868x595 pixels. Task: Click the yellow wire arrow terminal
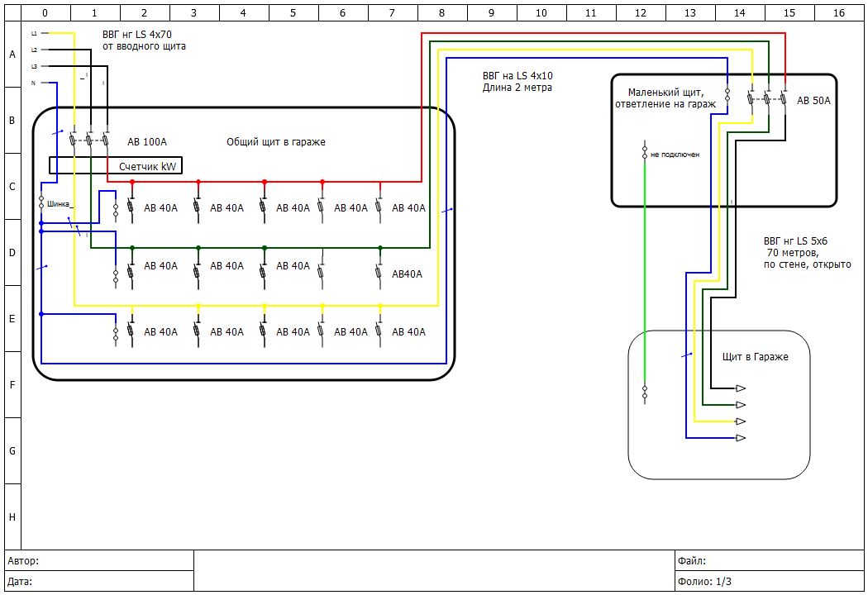[x=741, y=421]
